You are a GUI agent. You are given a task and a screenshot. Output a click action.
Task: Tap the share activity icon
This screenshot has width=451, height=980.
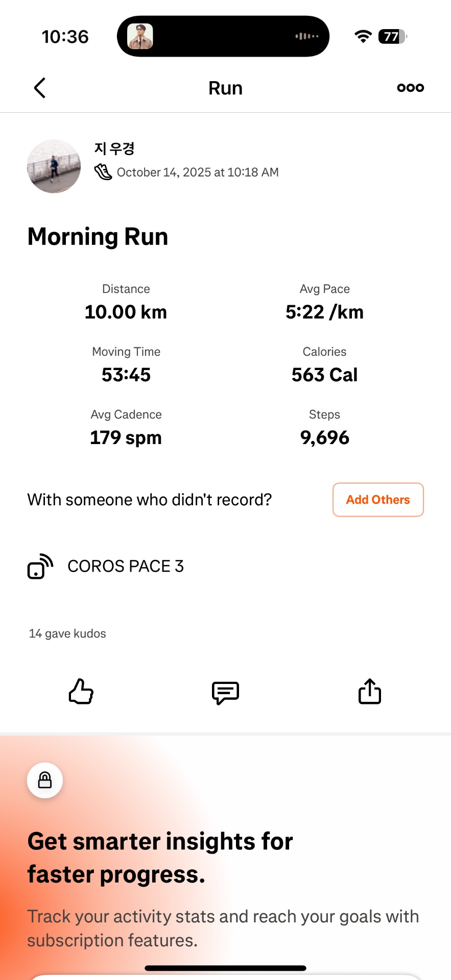[x=370, y=692]
